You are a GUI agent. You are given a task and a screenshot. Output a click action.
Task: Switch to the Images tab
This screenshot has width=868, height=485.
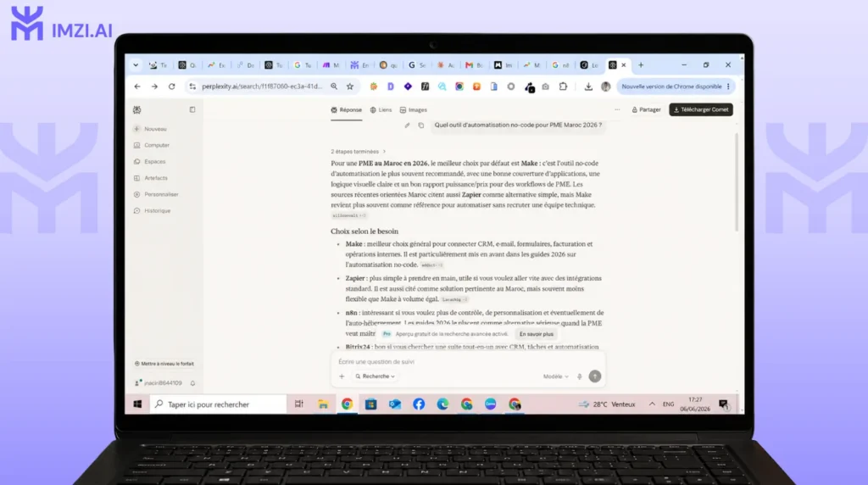tap(414, 109)
